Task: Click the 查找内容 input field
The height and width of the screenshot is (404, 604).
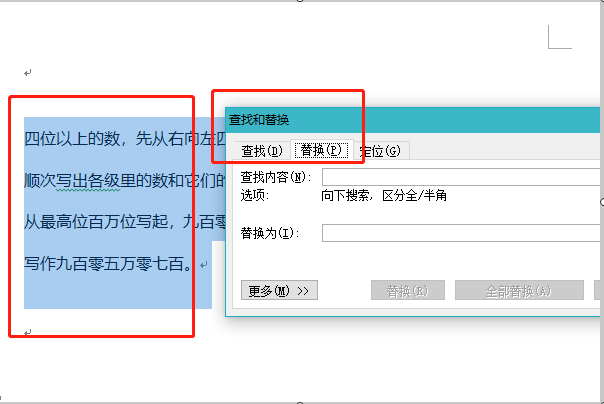Action: pyautogui.click(x=461, y=177)
